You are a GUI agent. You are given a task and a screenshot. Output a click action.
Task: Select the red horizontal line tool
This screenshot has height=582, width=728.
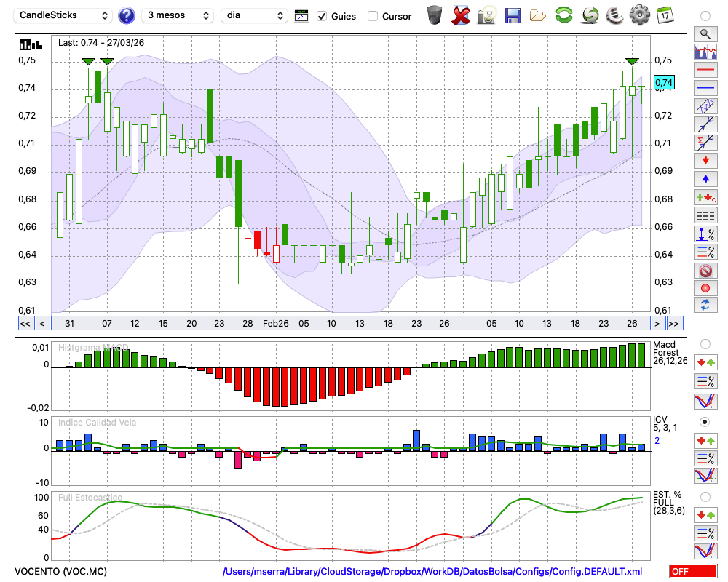click(x=705, y=71)
